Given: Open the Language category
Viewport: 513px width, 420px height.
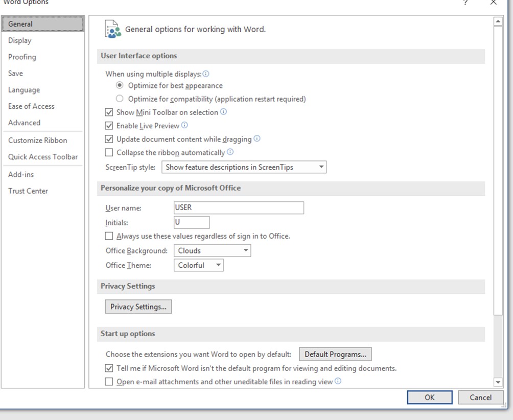Looking at the screenshot, I should (x=43, y=90).
